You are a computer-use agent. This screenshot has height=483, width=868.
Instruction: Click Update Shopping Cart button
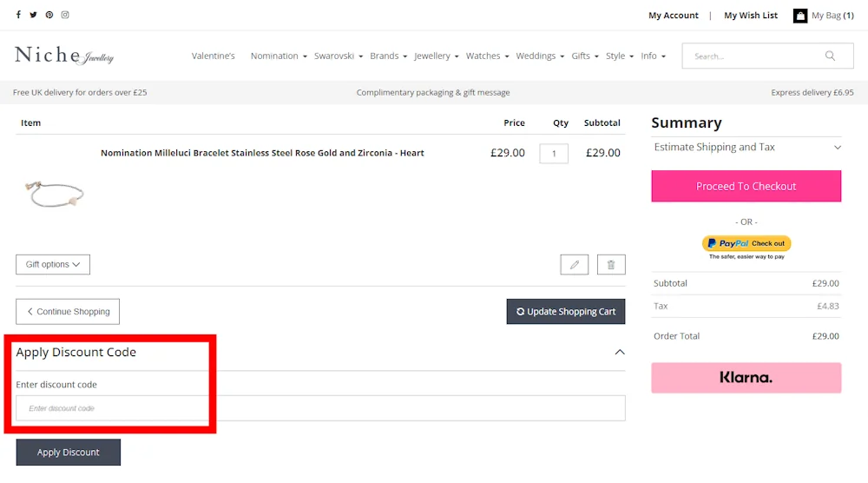pyautogui.click(x=566, y=311)
